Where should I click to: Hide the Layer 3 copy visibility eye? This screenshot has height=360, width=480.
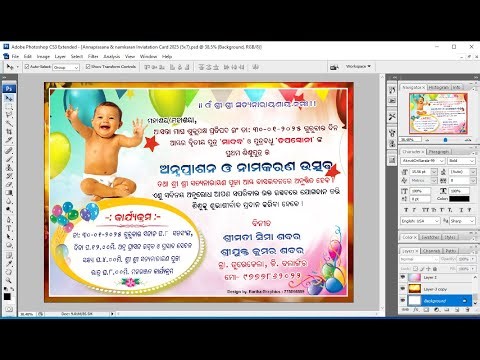pyautogui.click(x=403, y=289)
